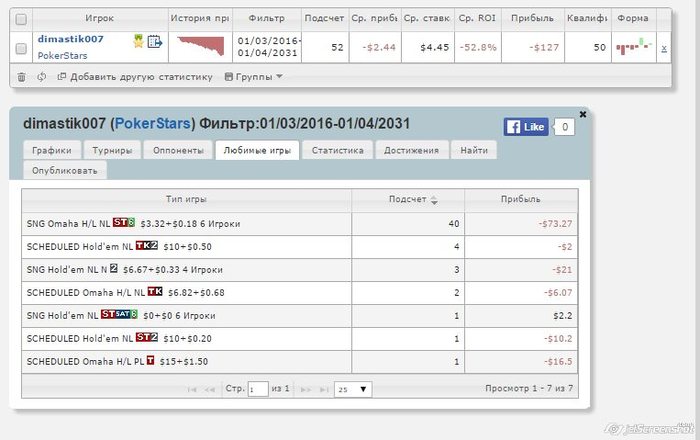Click the red history graph thumbnail
This screenshot has height=440, width=700.
point(200,46)
